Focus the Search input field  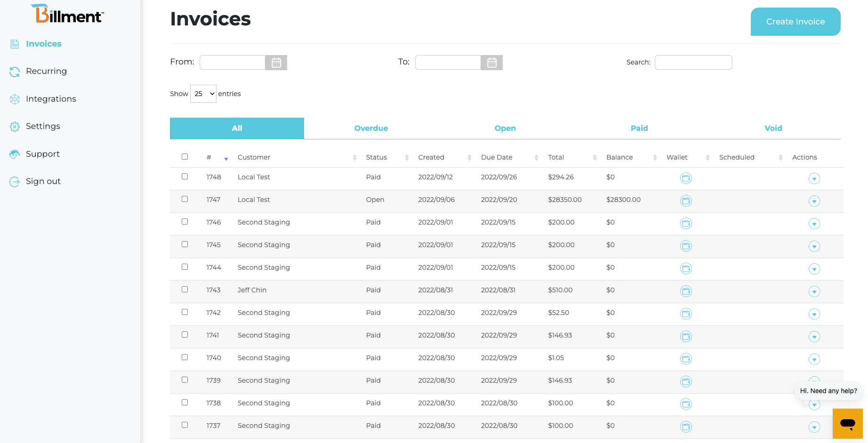tap(693, 62)
